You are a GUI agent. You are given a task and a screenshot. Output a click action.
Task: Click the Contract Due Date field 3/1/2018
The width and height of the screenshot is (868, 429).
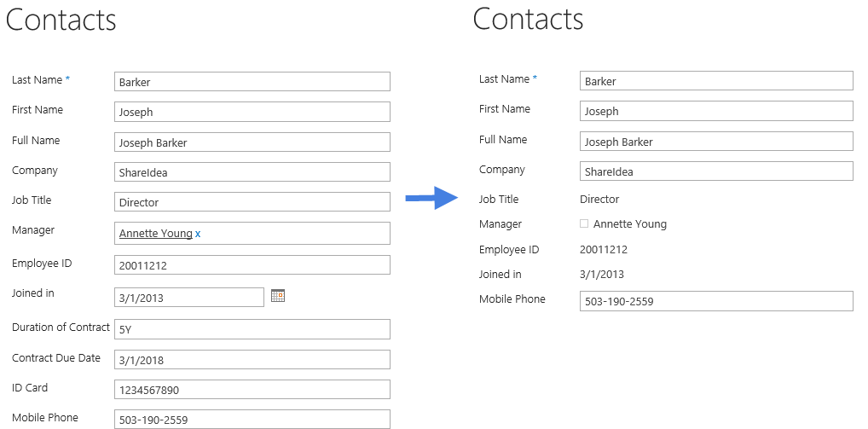click(252, 359)
